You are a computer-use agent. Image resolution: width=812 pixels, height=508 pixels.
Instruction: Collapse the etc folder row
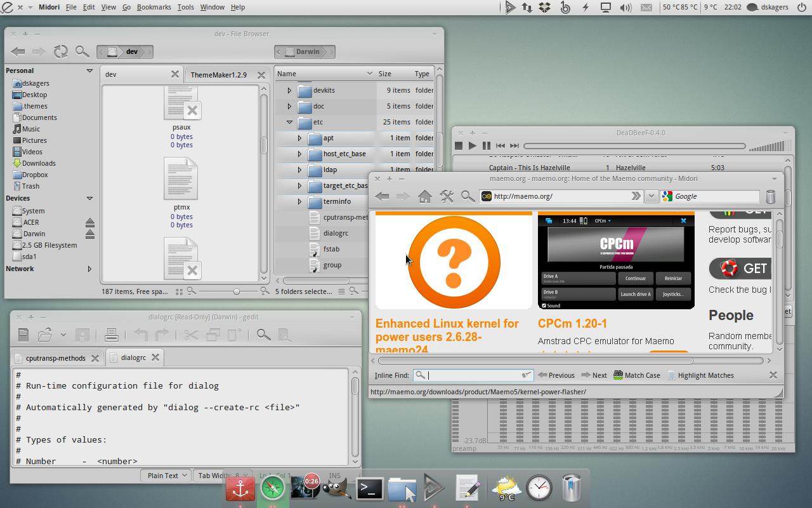pyautogui.click(x=289, y=122)
